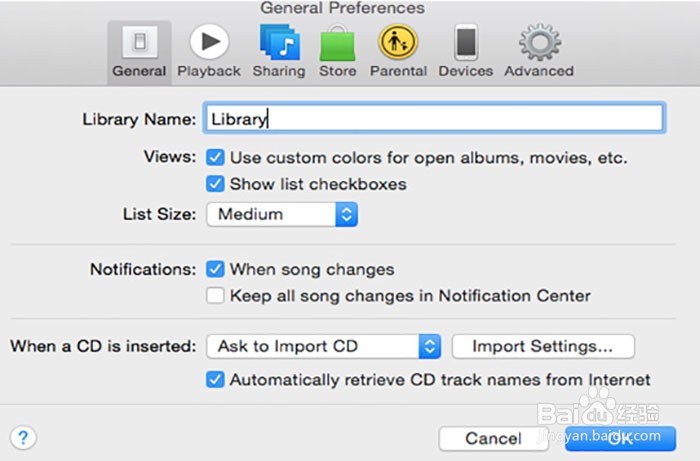Click the Library Name text field
The height and width of the screenshot is (461, 700).
click(x=433, y=119)
